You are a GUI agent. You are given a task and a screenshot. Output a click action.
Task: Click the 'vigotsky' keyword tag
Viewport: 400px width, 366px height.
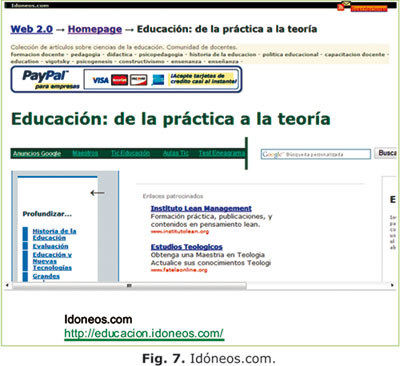coord(58,62)
